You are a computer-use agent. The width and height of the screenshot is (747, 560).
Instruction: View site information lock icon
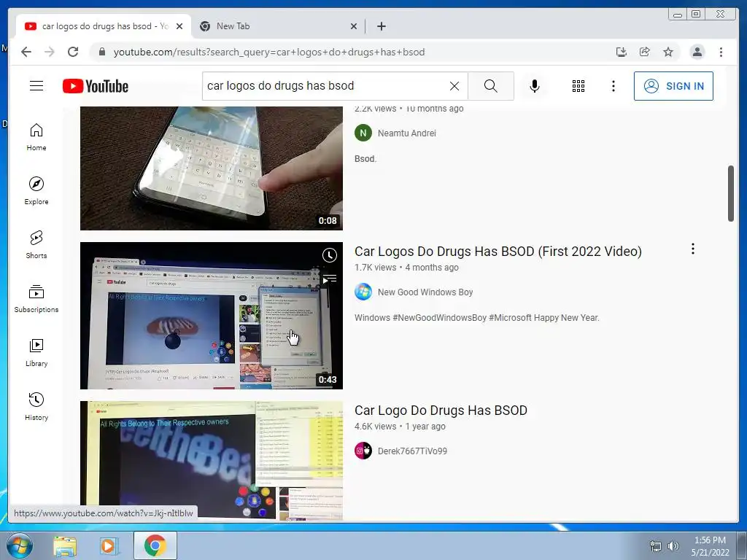pos(101,52)
